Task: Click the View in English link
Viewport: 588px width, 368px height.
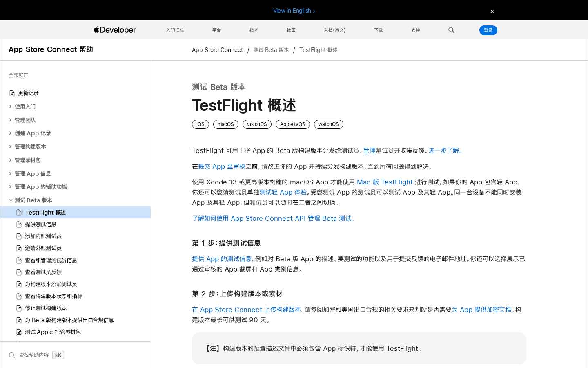Action: (x=294, y=11)
